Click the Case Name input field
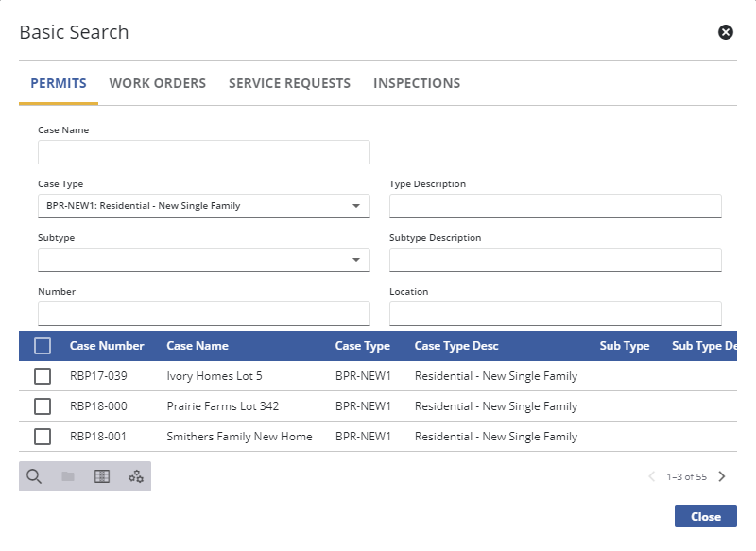Viewport: 756px width, 551px height. coord(203,152)
